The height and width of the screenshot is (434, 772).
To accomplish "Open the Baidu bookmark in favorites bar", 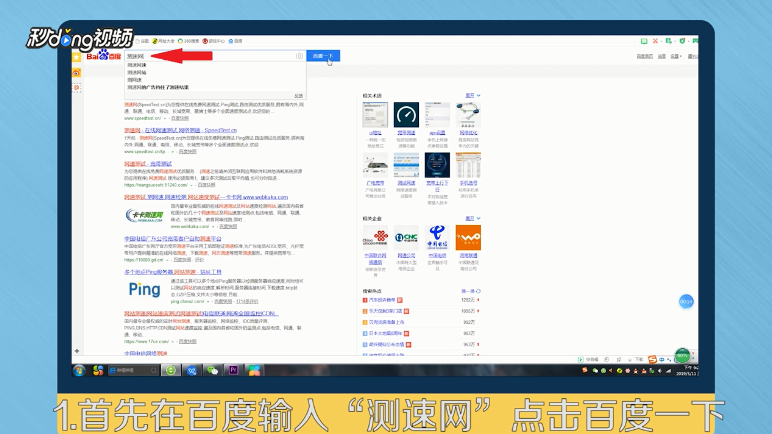I will 235,41.
